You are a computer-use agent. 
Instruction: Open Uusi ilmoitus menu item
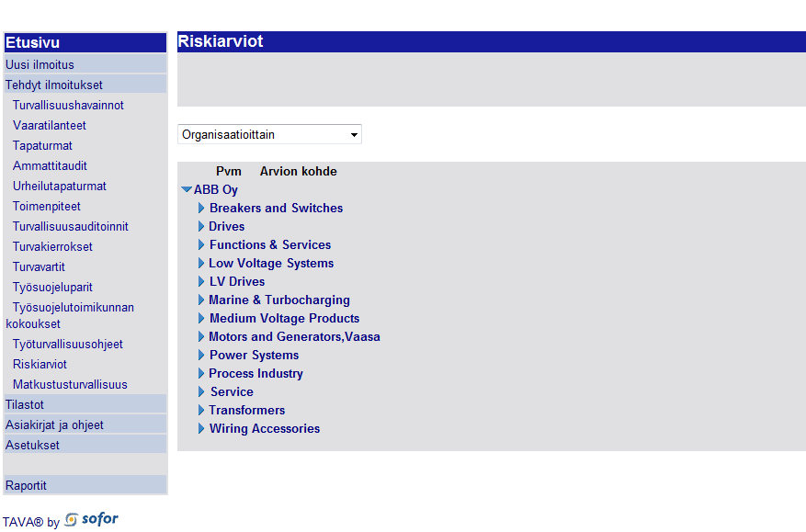(x=85, y=64)
